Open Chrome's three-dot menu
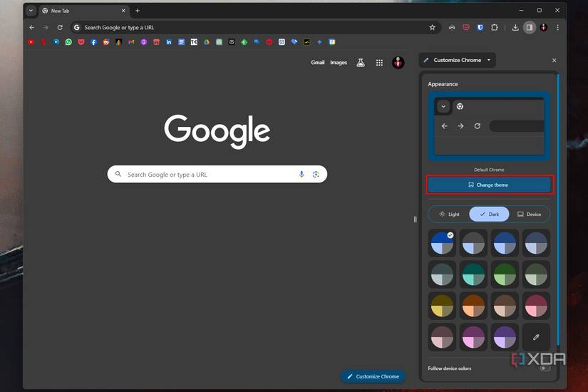588x392 pixels. tap(557, 28)
